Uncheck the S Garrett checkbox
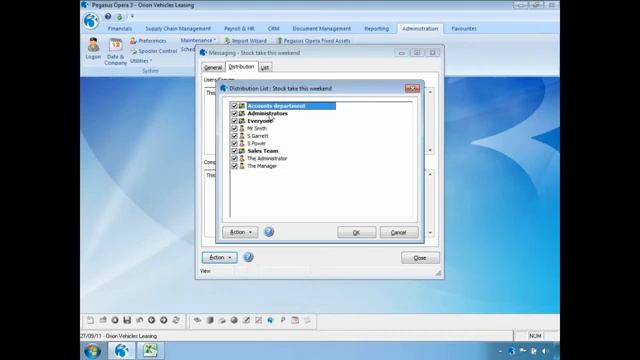Screen dimensions: 640x360 pyautogui.click(x=234, y=136)
